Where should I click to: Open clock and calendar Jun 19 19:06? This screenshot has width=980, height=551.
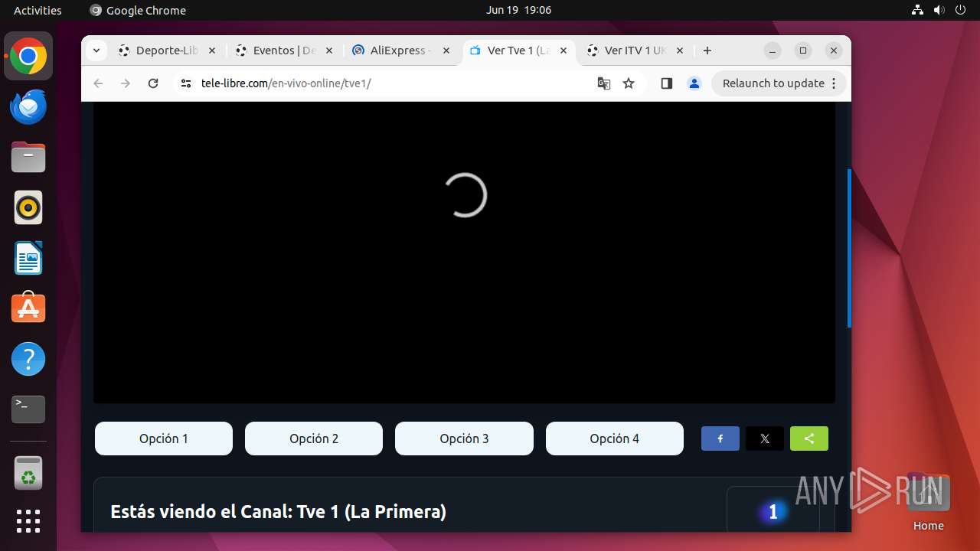[518, 10]
